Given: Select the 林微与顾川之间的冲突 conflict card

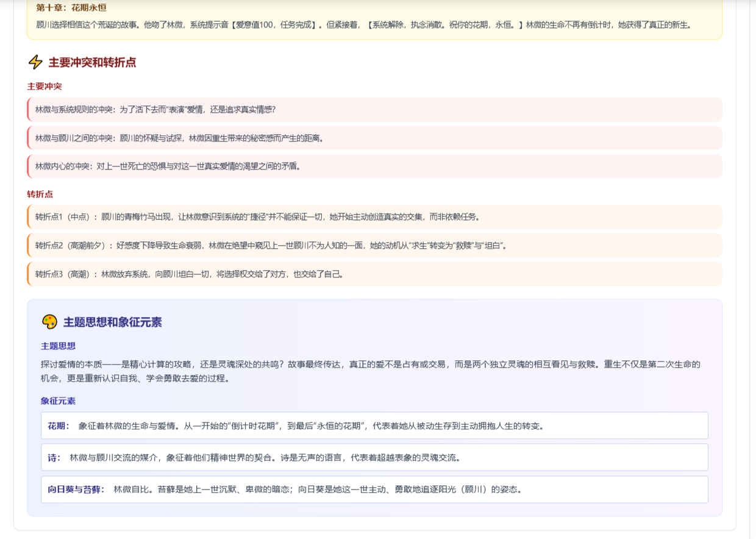Looking at the screenshot, I should pos(374,138).
